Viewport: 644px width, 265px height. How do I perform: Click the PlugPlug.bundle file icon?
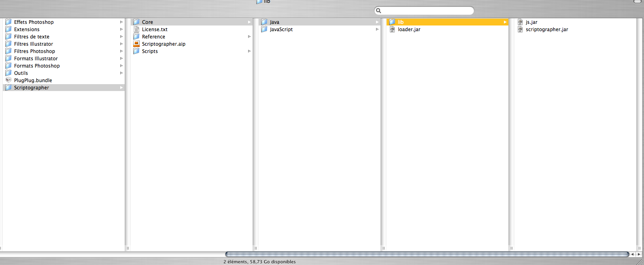point(8,80)
